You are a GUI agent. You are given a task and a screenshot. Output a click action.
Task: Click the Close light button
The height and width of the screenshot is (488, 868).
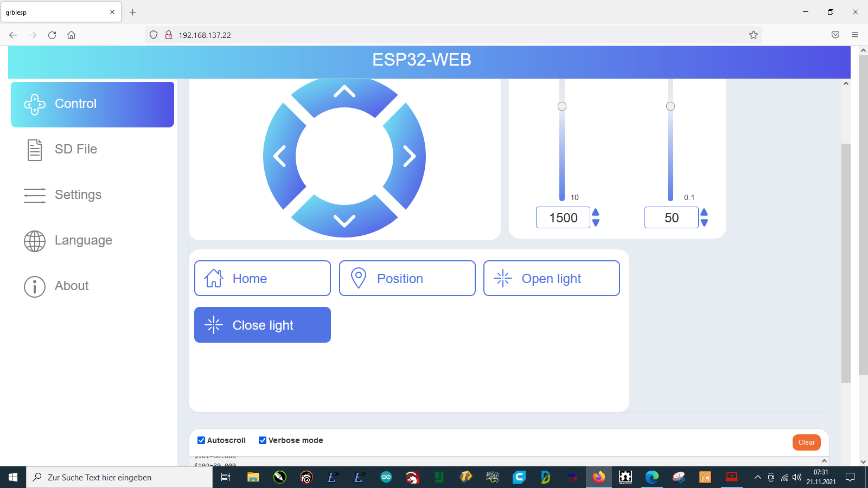pos(263,325)
